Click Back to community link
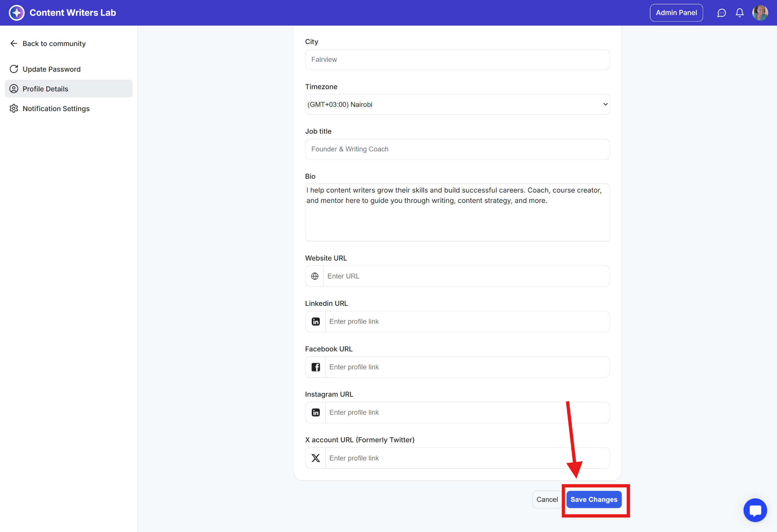Viewport: 777px width, 532px height. 54,44
